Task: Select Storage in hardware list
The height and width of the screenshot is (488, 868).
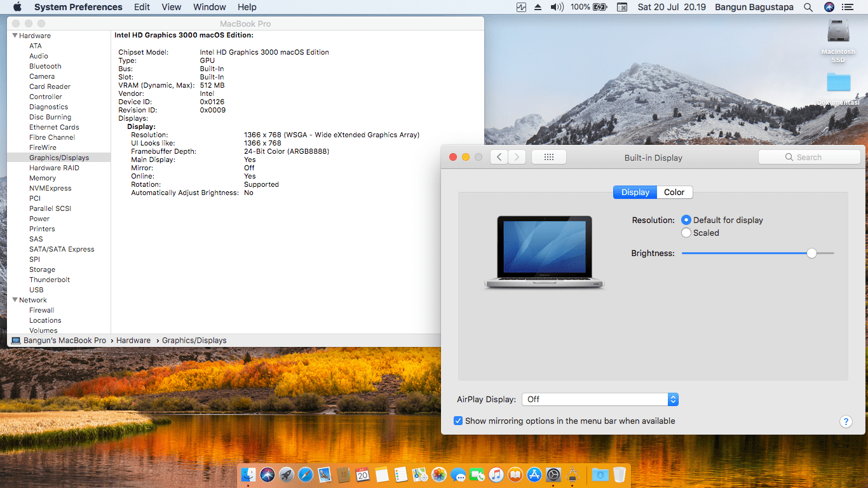Action: (42, 269)
